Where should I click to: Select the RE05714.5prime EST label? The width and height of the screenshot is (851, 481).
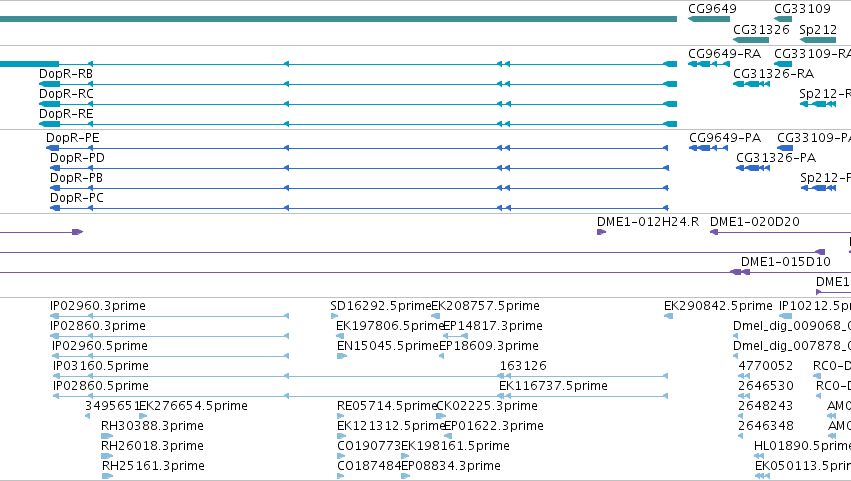387,407
